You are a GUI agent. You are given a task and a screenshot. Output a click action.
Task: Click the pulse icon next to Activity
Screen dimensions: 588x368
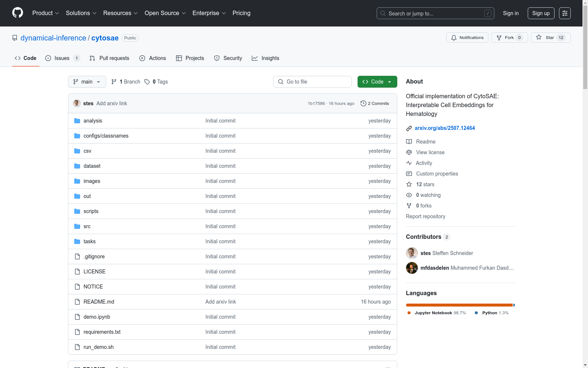(x=409, y=163)
